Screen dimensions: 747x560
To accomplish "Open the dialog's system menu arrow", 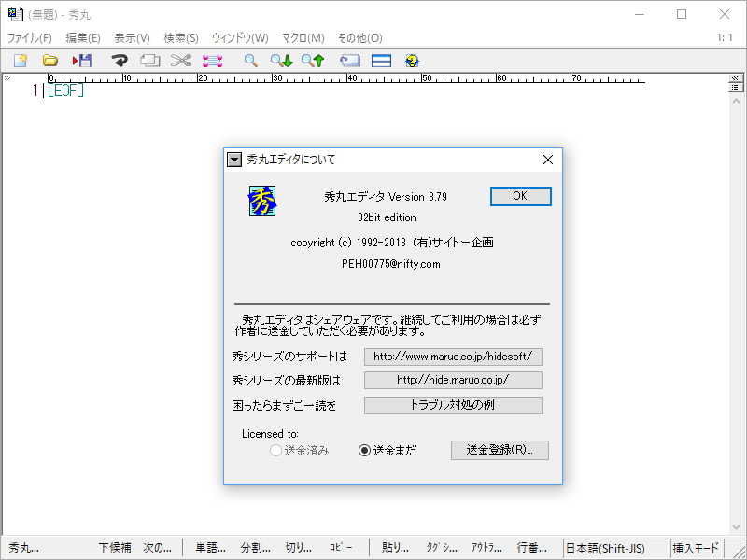I will click(234, 159).
